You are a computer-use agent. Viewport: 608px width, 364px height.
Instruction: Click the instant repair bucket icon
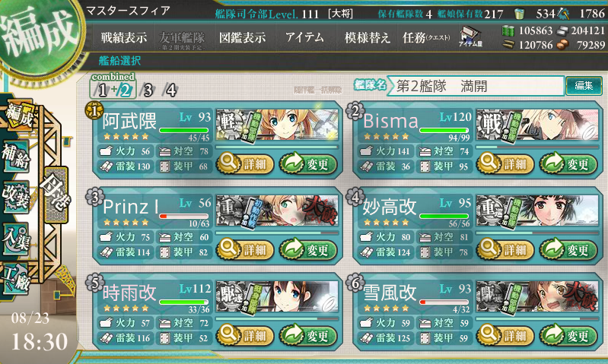[x=519, y=14]
